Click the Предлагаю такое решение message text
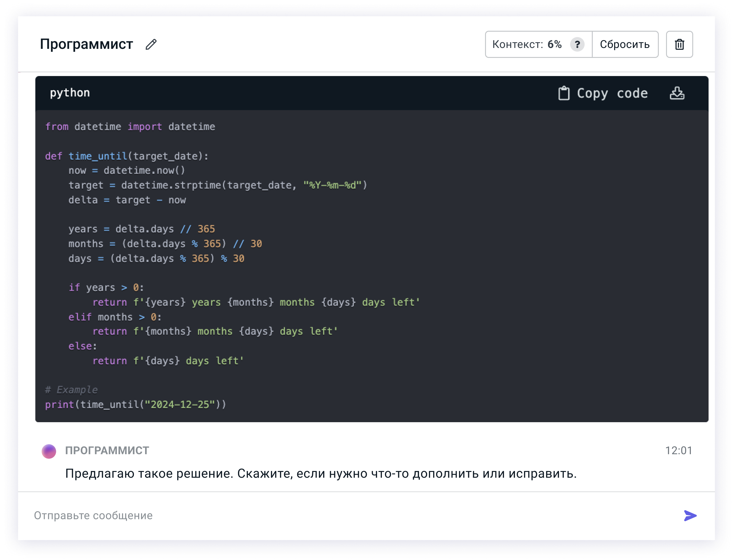The width and height of the screenshot is (733, 560). pos(321,473)
